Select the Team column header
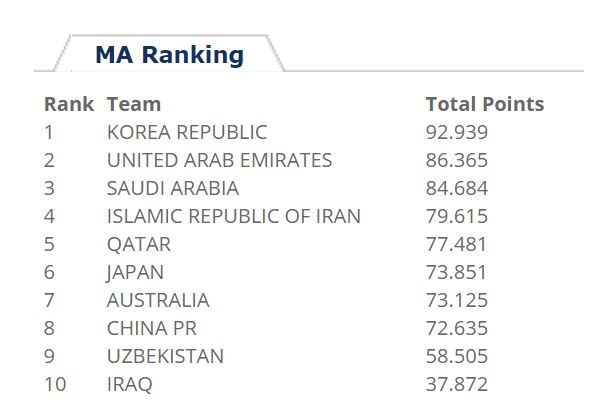The width and height of the screenshot is (608, 408). click(x=134, y=104)
